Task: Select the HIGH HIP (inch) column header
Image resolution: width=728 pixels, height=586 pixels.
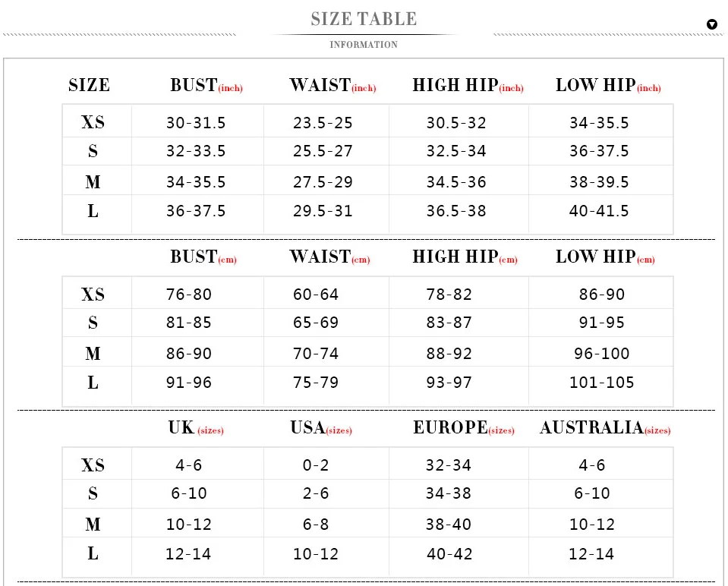Action: [x=468, y=86]
